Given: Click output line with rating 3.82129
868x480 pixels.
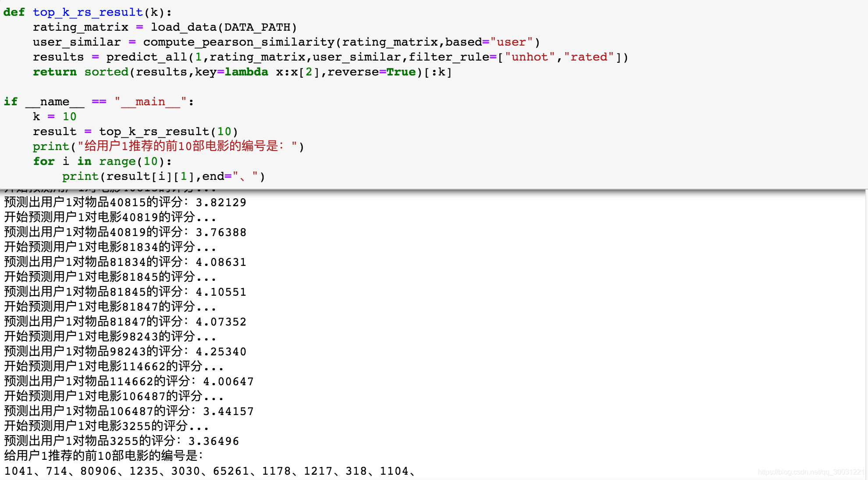Looking at the screenshot, I should [x=125, y=202].
